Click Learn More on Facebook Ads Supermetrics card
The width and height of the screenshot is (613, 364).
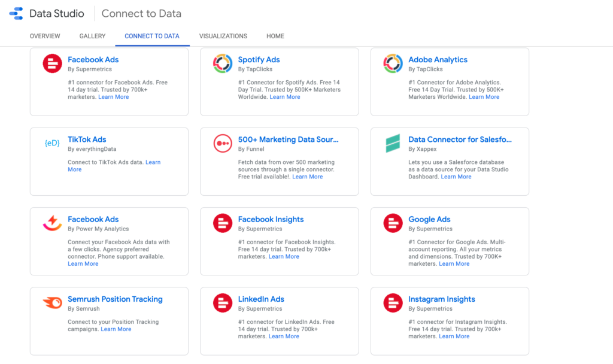point(113,96)
